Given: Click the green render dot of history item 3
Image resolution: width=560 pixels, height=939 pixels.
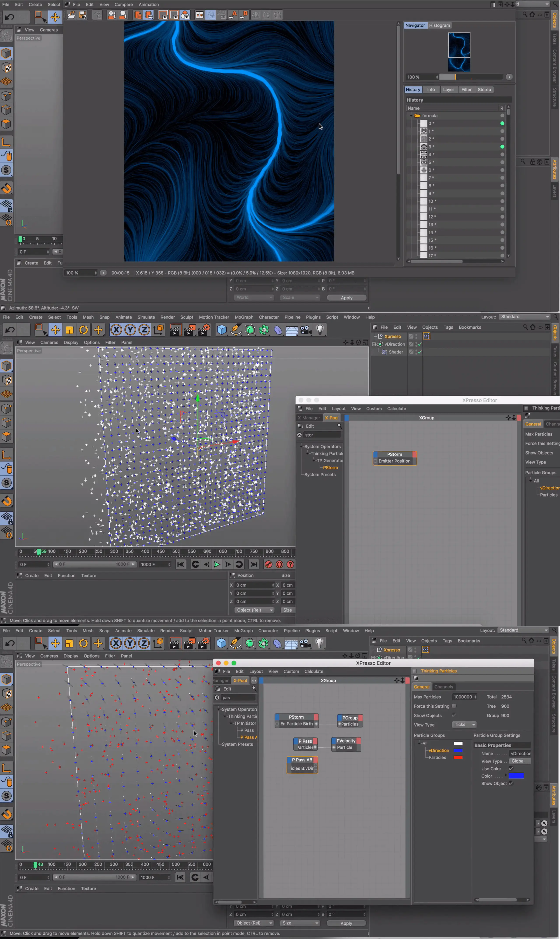Looking at the screenshot, I should pos(502,146).
